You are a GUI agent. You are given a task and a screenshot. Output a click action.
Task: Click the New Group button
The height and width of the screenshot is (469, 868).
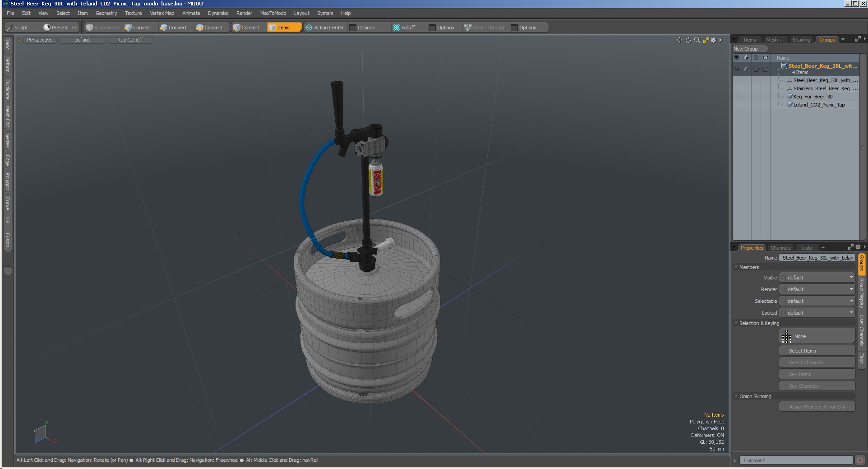[x=750, y=49]
